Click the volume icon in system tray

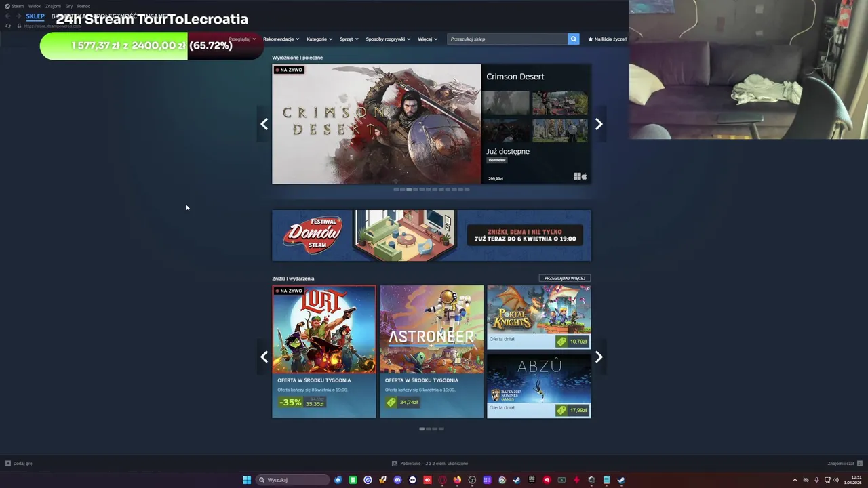click(835, 480)
